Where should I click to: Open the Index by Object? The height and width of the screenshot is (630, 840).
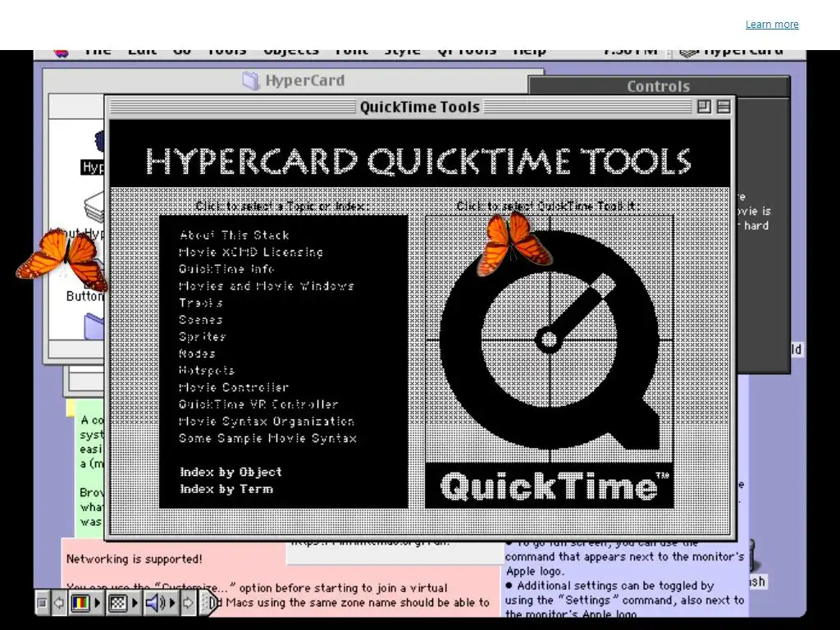pos(231,472)
